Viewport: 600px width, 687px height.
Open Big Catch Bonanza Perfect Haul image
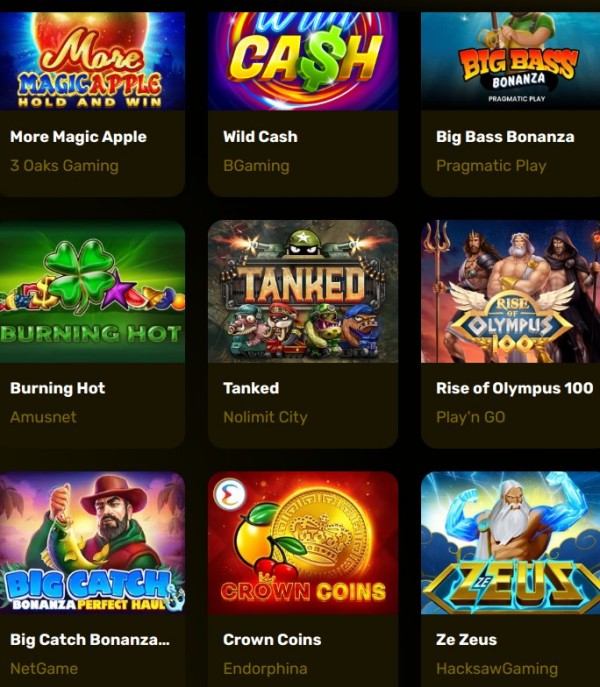92,543
